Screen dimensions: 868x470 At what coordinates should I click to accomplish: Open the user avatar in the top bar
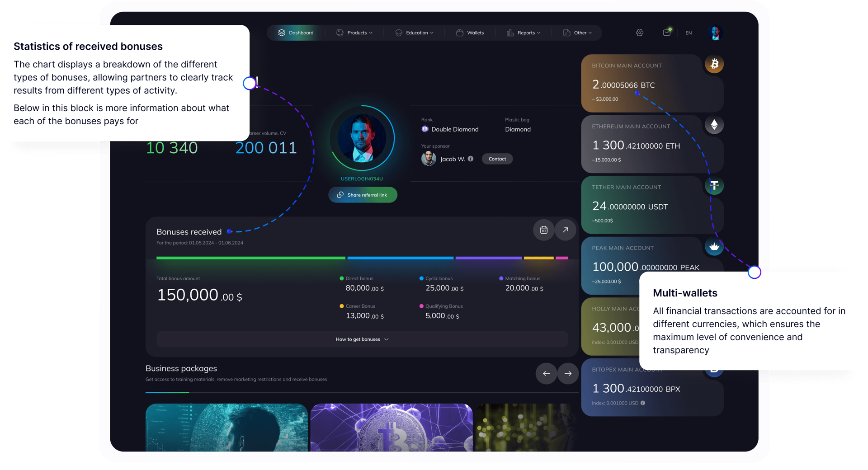[715, 33]
